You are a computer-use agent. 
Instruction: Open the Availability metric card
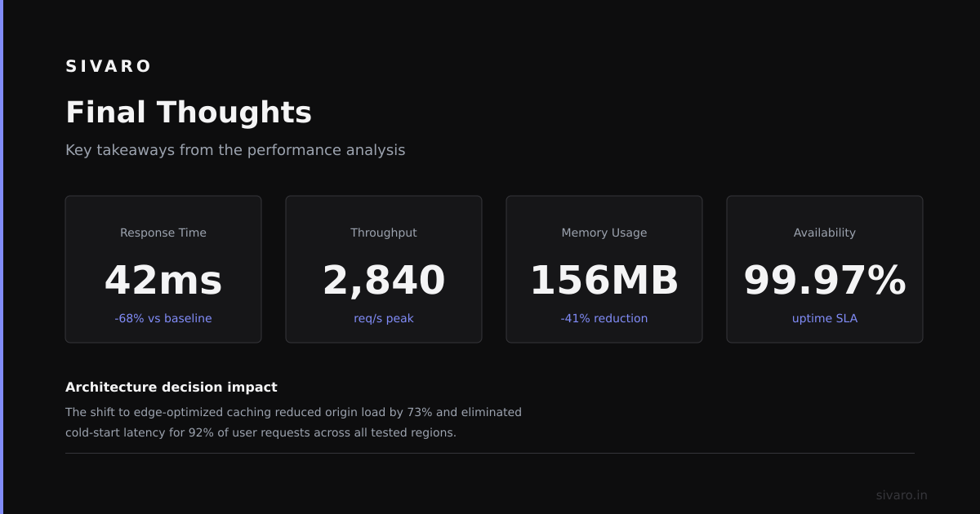click(x=825, y=269)
